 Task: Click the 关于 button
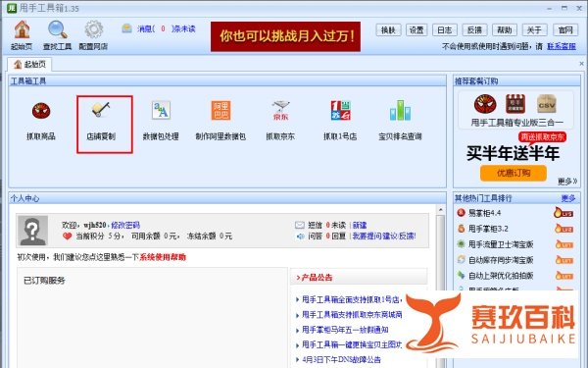tap(534, 29)
